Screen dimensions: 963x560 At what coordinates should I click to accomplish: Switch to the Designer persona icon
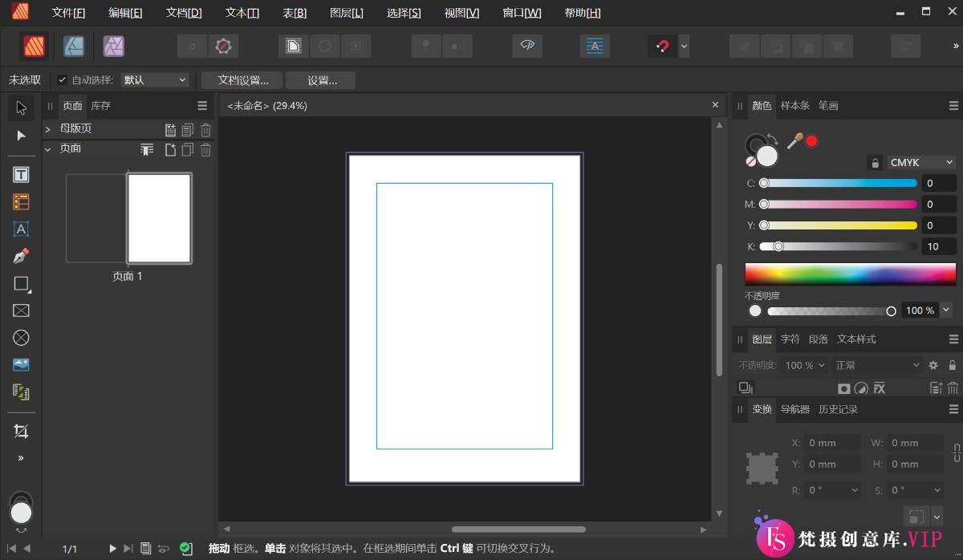(x=74, y=47)
